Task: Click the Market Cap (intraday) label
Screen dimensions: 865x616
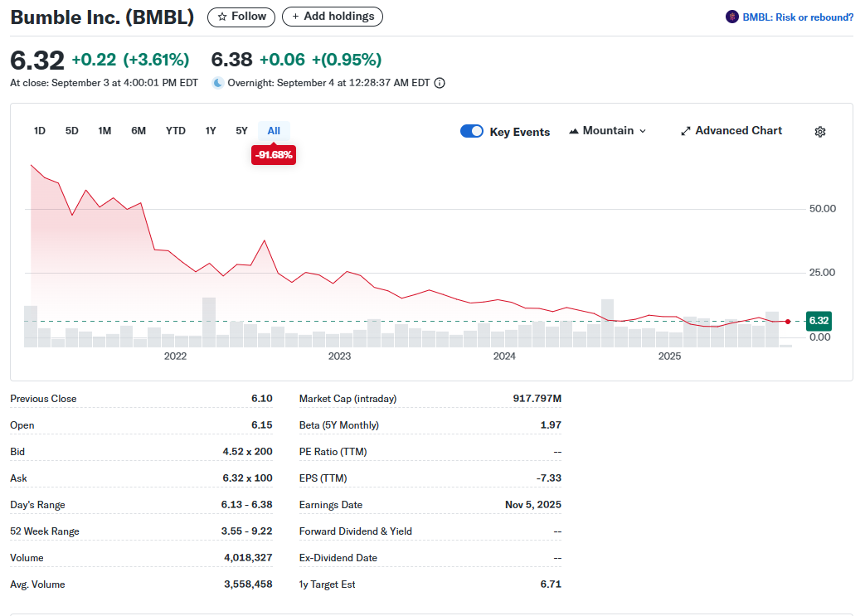Action: coord(347,399)
